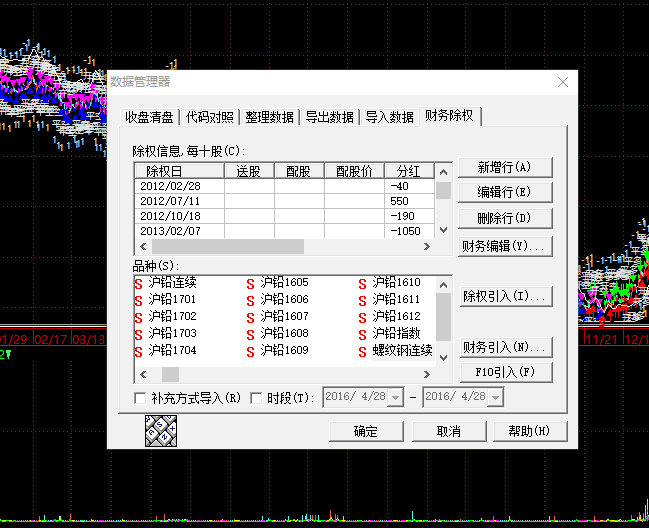
Task: Select the 2012/02/28 row
Action: pos(284,186)
